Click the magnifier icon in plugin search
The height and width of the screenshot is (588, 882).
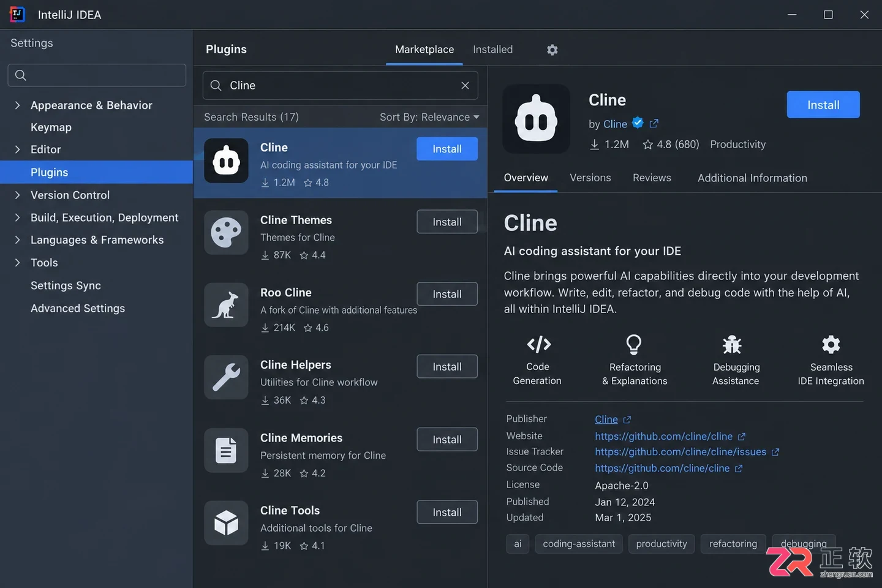(x=216, y=86)
